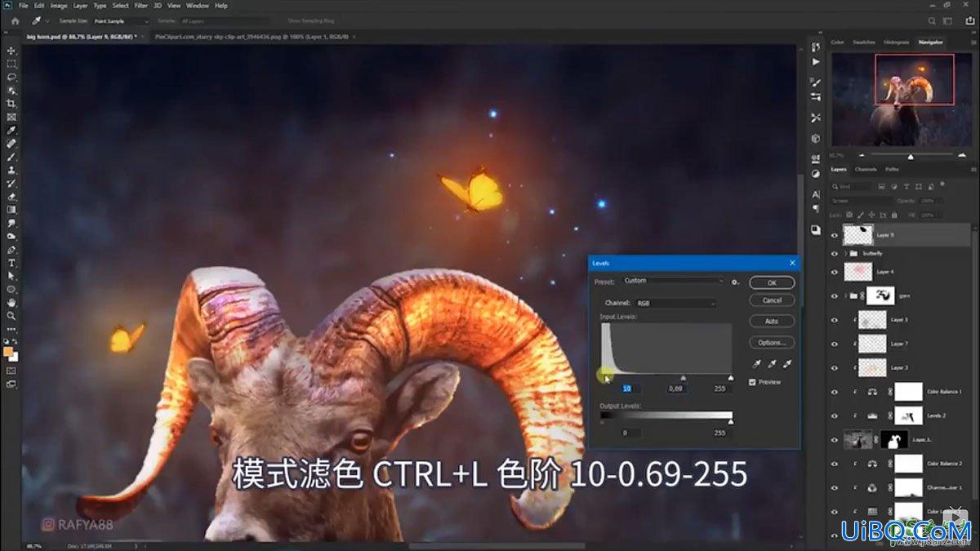This screenshot has width=980, height=551.
Task: Open the Levels Preset dropdown
Action: (673, 281)
